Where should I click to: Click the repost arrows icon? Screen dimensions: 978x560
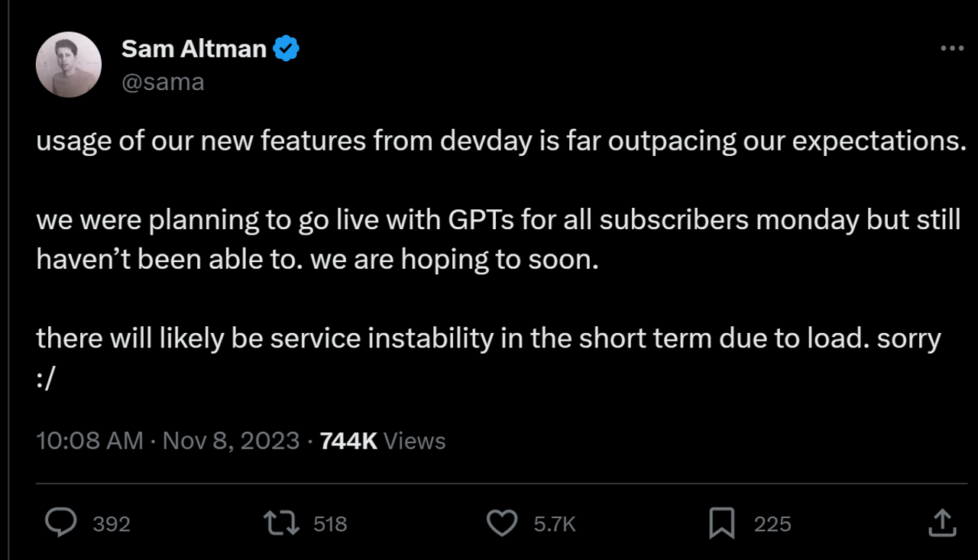[x=280, y=523]
